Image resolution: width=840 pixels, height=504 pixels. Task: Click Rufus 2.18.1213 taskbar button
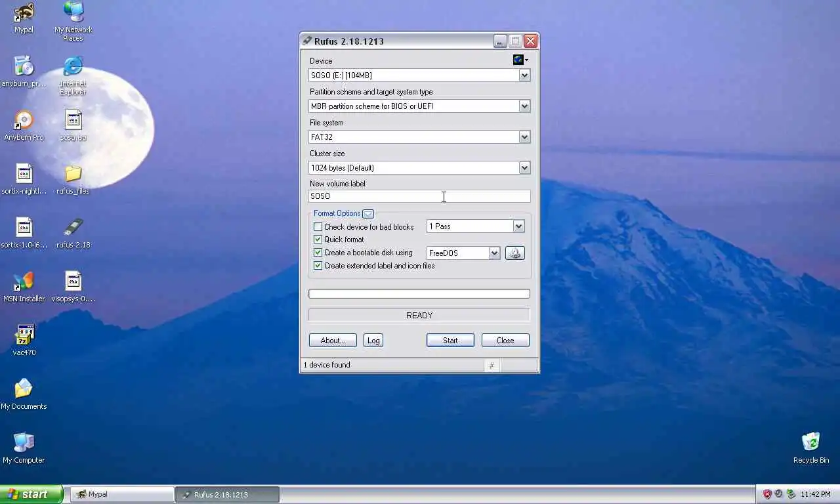click(x=227, y=494)
